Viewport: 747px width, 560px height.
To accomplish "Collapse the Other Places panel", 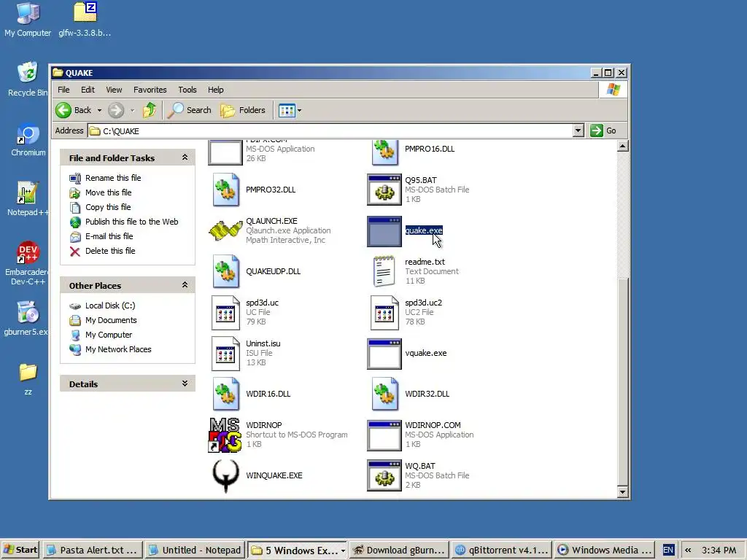I will [x=185, y=285].
